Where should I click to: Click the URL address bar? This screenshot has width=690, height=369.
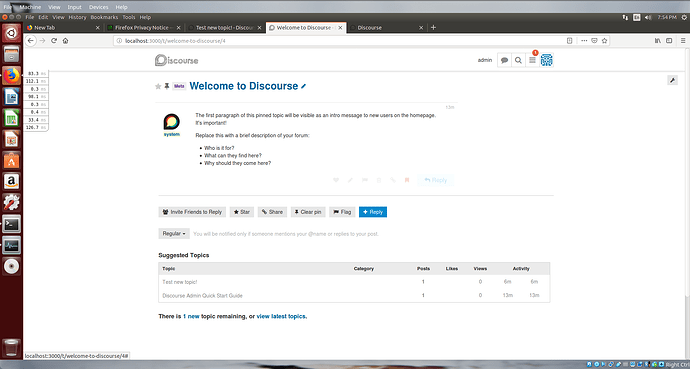[x=339, y=40]
